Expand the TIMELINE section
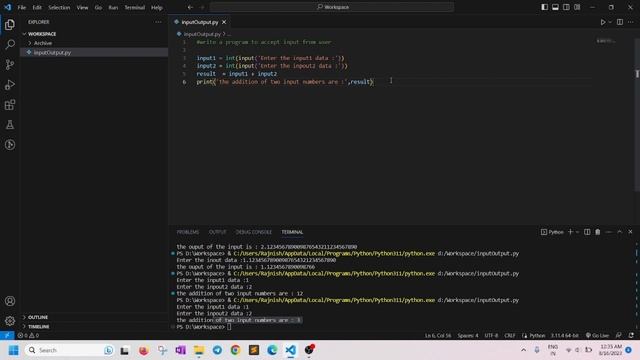Screen dimensions: 640x360 coord(94,327)
